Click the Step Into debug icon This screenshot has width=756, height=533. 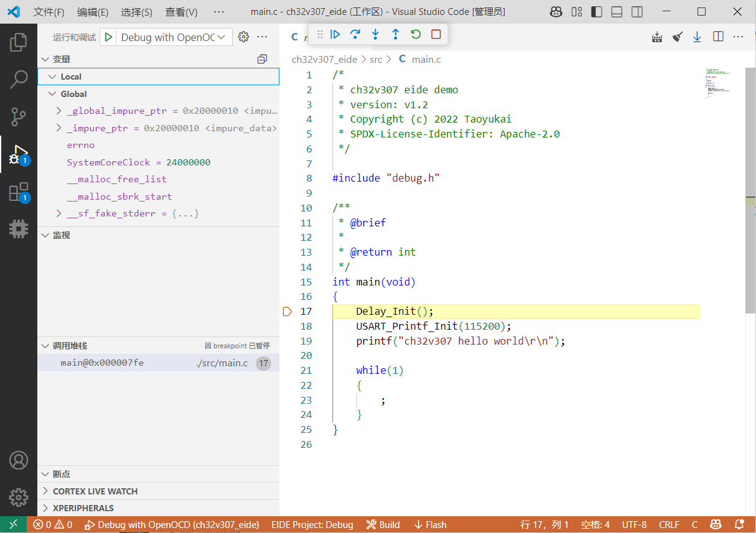click(x=375, y=35)
